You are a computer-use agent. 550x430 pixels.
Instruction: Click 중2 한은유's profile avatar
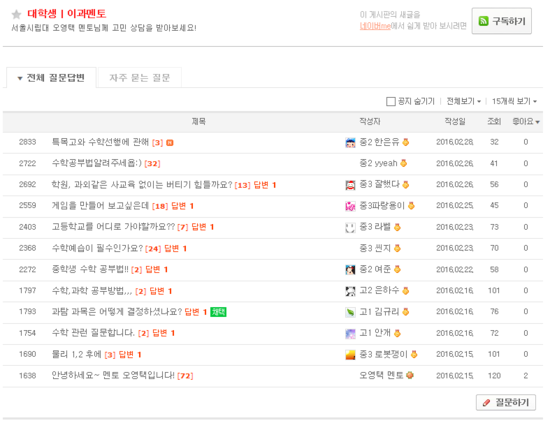click(x=350, y=143)
